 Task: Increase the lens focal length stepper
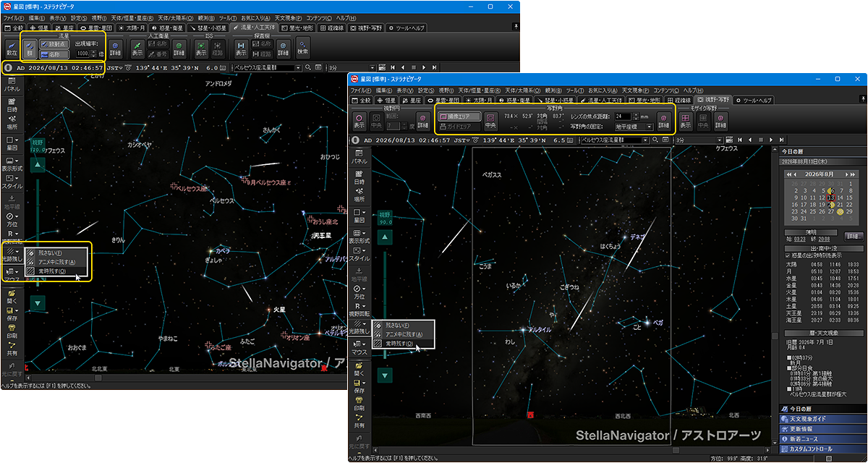point(637,114)
